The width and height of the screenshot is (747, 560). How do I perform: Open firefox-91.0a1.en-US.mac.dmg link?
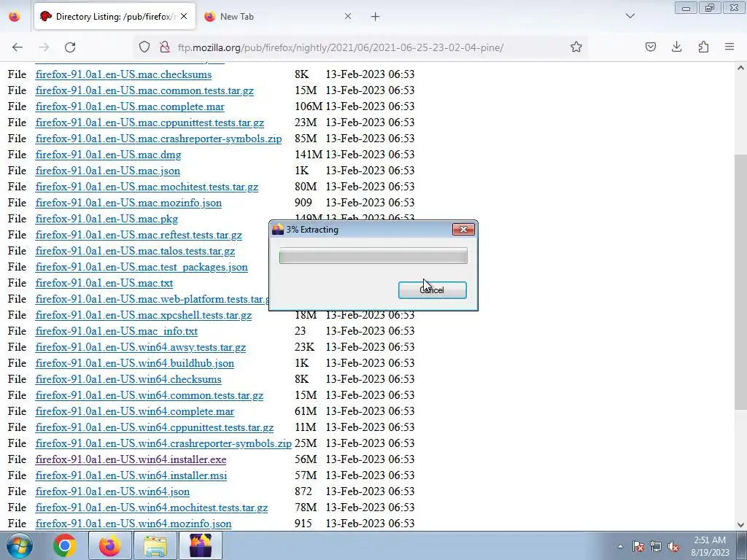pos(108,155)
